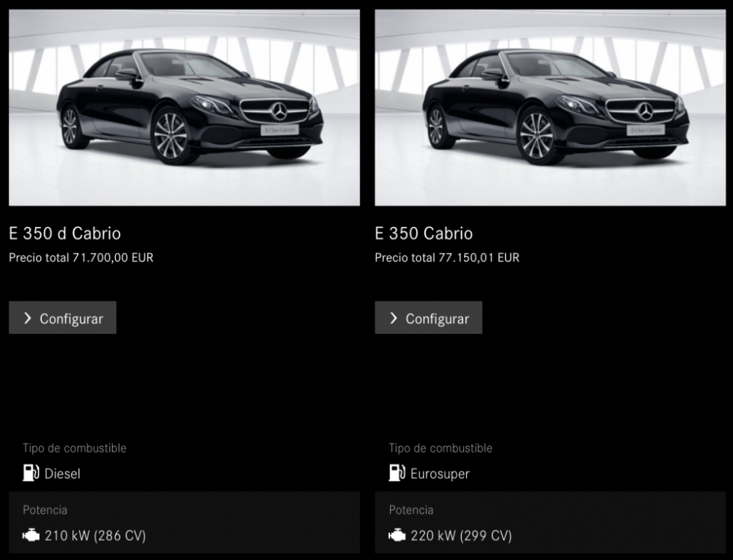This screenshot has height=560, width=733.
Task: Open the E 350 Cabrio car image
Action: [550, 108]
